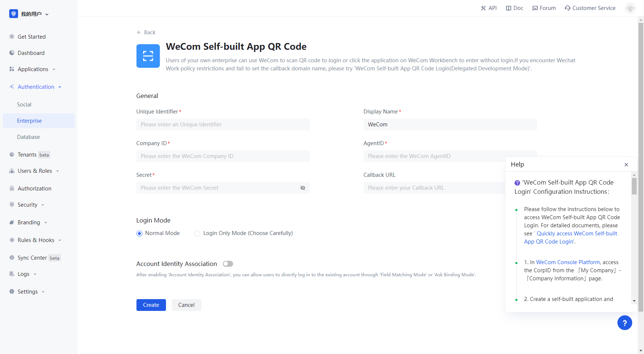Open the Database tab under Authentication

[x=28, y=137]
